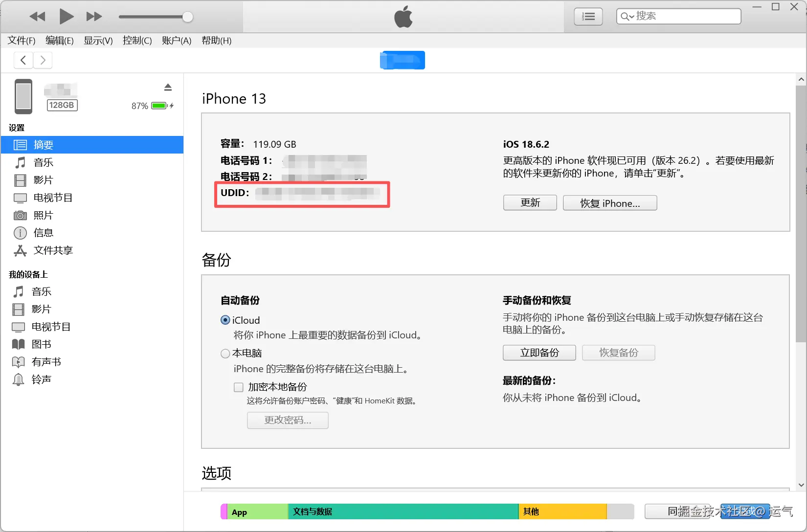This screenshot has height=532, width=807.
Task: Maximize the iTunes window
Action: coord(776,6)
